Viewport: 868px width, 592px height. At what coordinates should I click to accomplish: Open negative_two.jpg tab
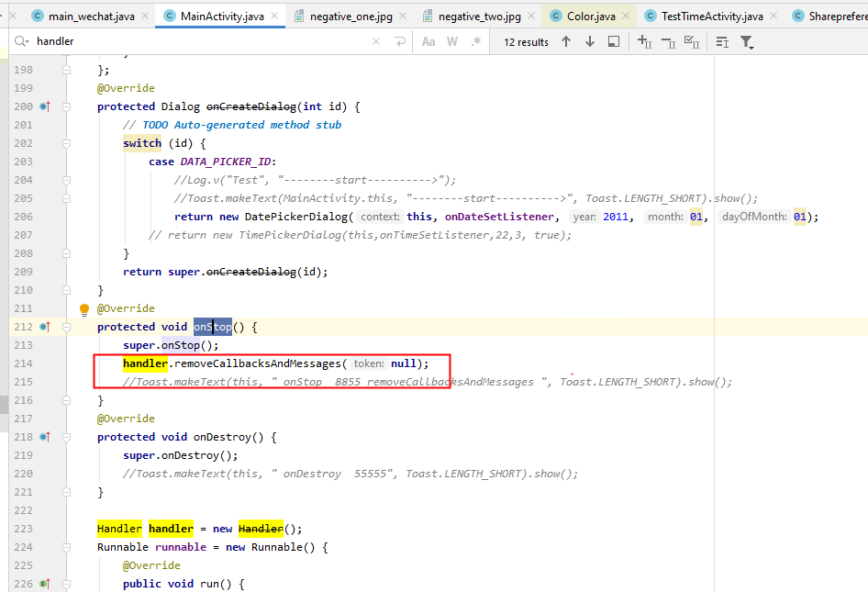479,16
